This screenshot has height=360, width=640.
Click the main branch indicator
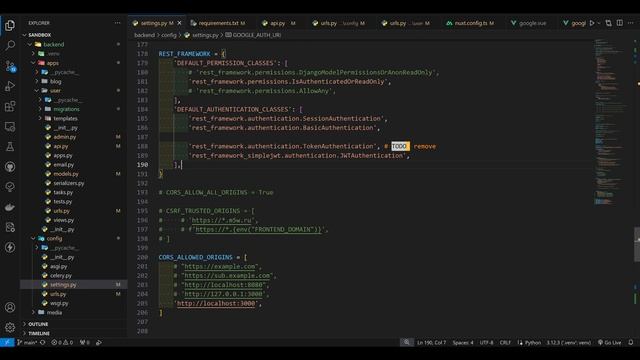point(27,342)
